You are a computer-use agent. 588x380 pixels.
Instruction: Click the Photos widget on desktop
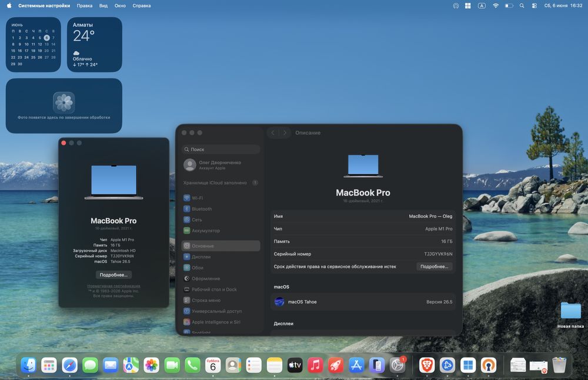[x=64, y=106]
